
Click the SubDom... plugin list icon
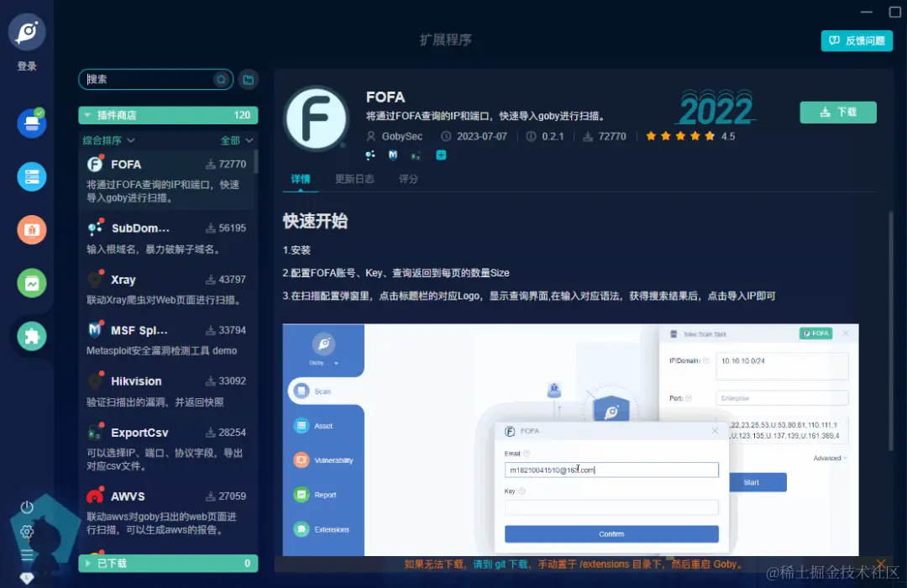tap(95, 228)
